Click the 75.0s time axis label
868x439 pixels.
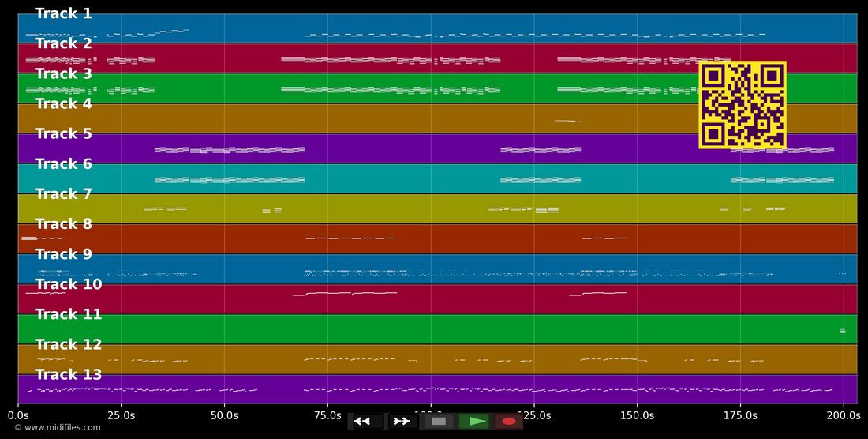pos(327,415)
